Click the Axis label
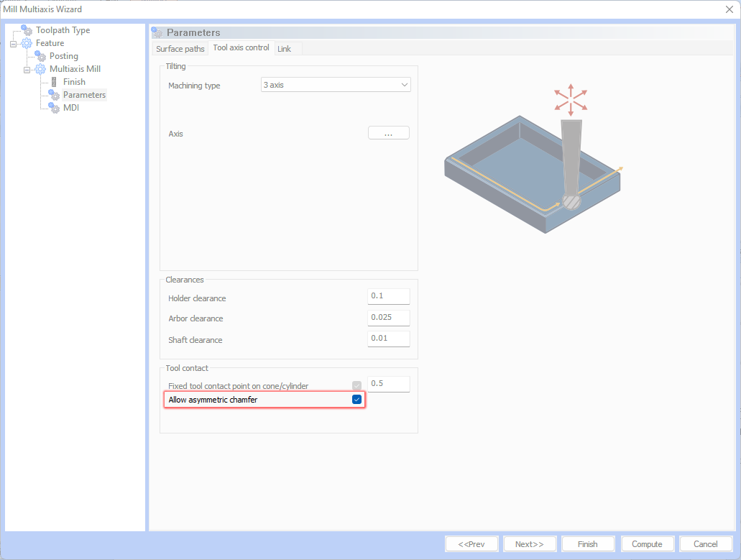The image size is (741, 560). pyautogui.click(x=176, y=134)
